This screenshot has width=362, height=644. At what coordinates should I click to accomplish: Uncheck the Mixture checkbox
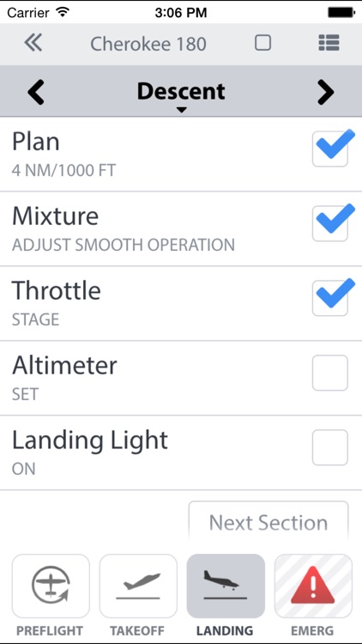[x=330, y=223]
